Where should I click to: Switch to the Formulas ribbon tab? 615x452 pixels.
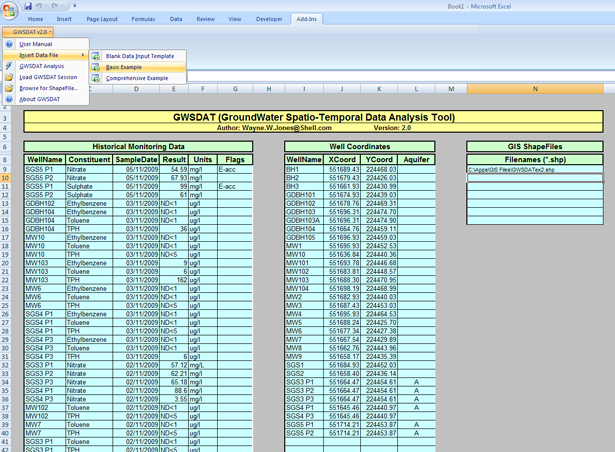coord(142,19)
